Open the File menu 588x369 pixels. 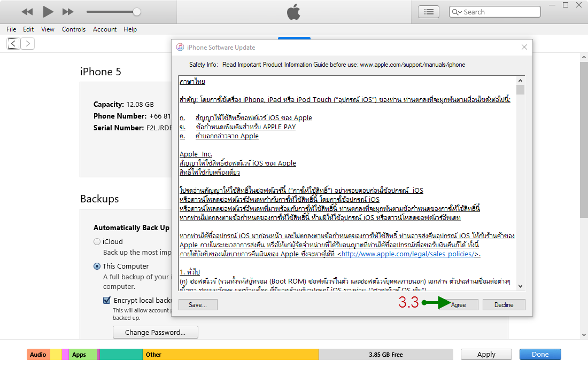(11, 29)
